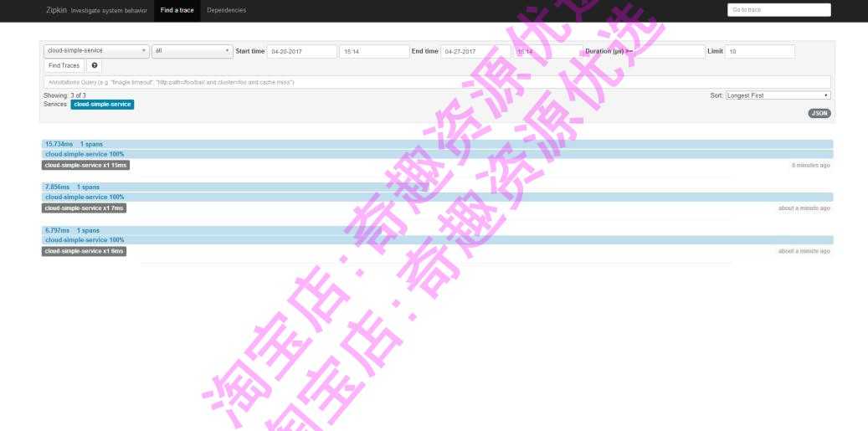Click the Find Traces button
Image resolution: width=868 pixels, height=431 pixels.
pyautogui.click(x=64, y=66)
